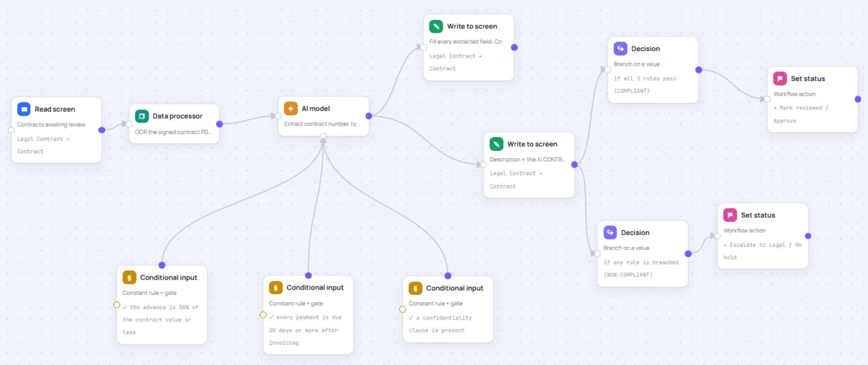
Task: Click the AI model node's bottom port
Action: (x=324, y=136)
